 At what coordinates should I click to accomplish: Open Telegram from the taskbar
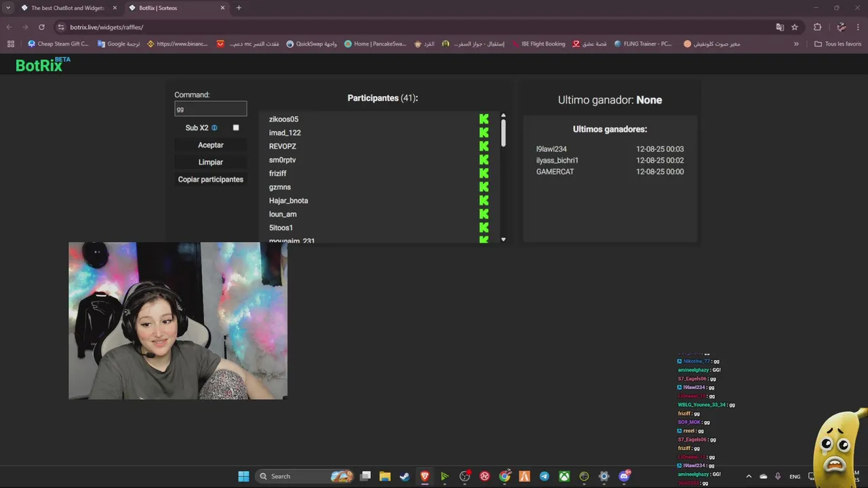tap(544, 476)
